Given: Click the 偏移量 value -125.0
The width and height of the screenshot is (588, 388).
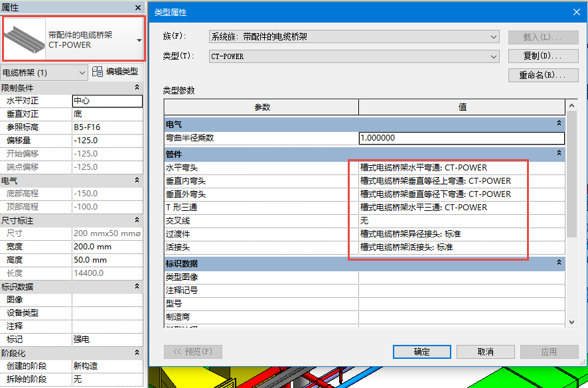Looking at the screenshot, I should pos(108,141).
